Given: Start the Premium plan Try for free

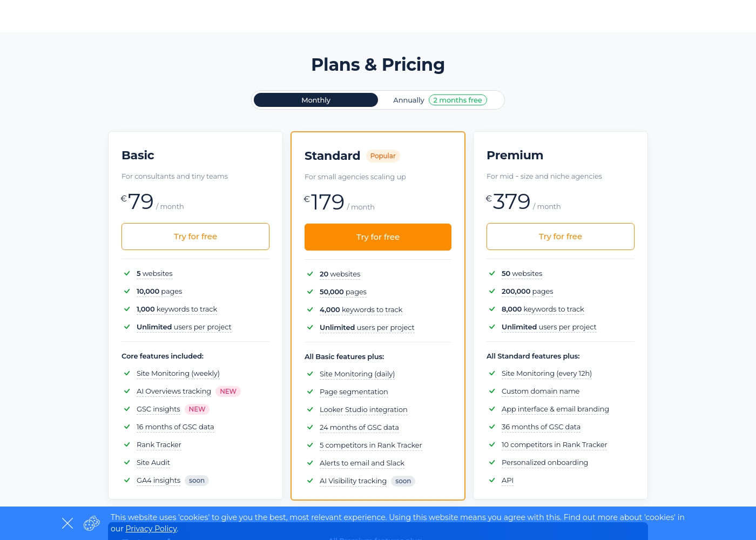Looking at the screenshot, I should (x=561, y=237).
